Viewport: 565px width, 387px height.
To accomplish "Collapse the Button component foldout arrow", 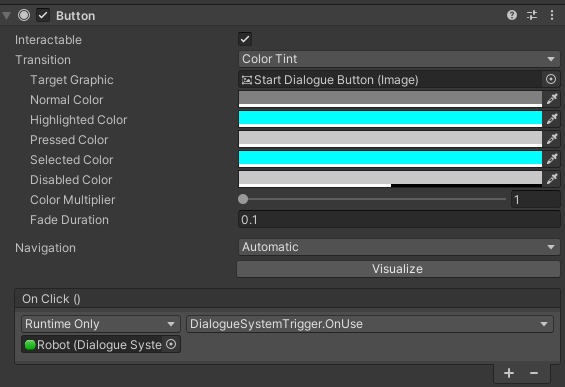I will coord(6,15).
